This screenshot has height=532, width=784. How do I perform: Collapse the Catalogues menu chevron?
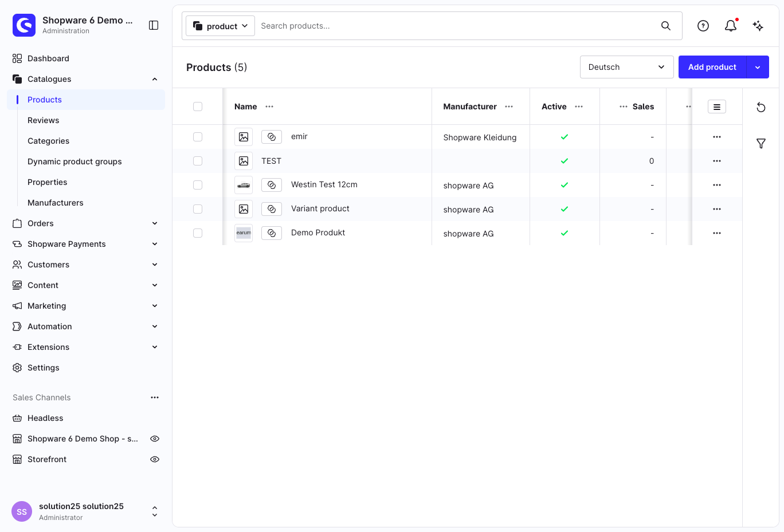click(x=155, y=79)
